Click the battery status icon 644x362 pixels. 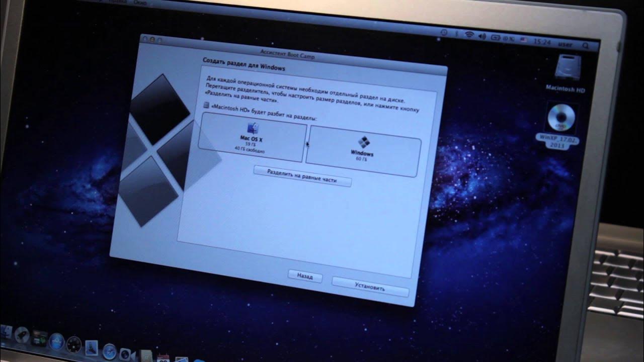coord(496,37)
